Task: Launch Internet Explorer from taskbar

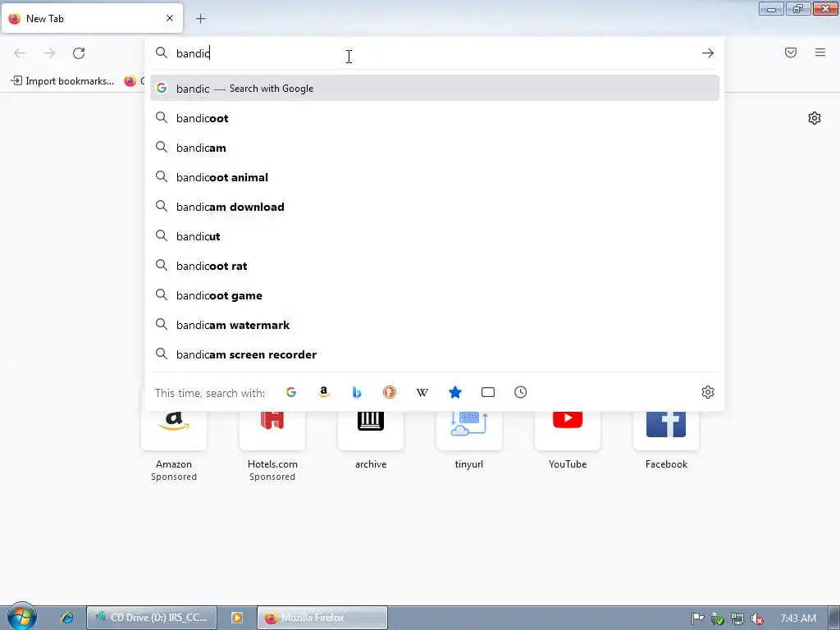Action: pyautogui.click(x=67, y=618)
